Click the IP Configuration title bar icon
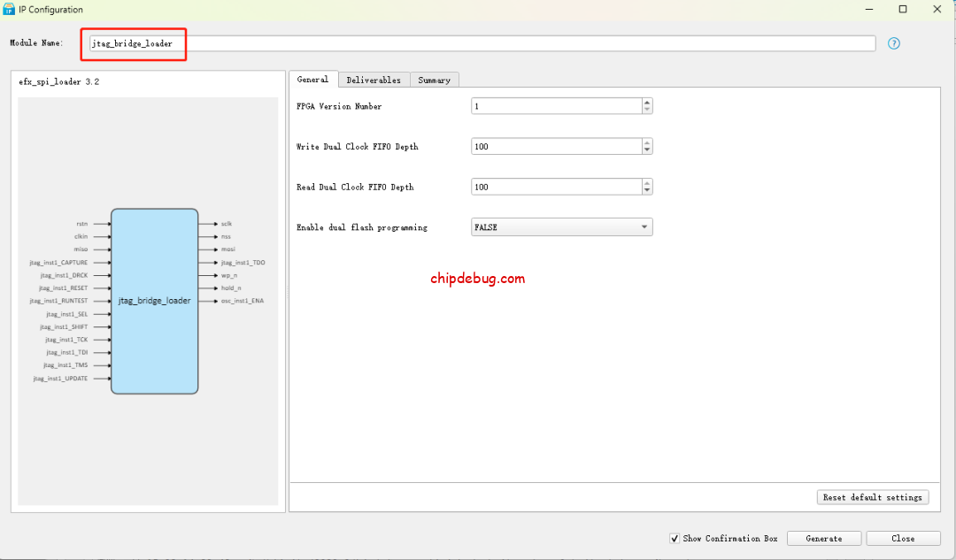The height and width of the screenshot is (560, 956). 11,9
